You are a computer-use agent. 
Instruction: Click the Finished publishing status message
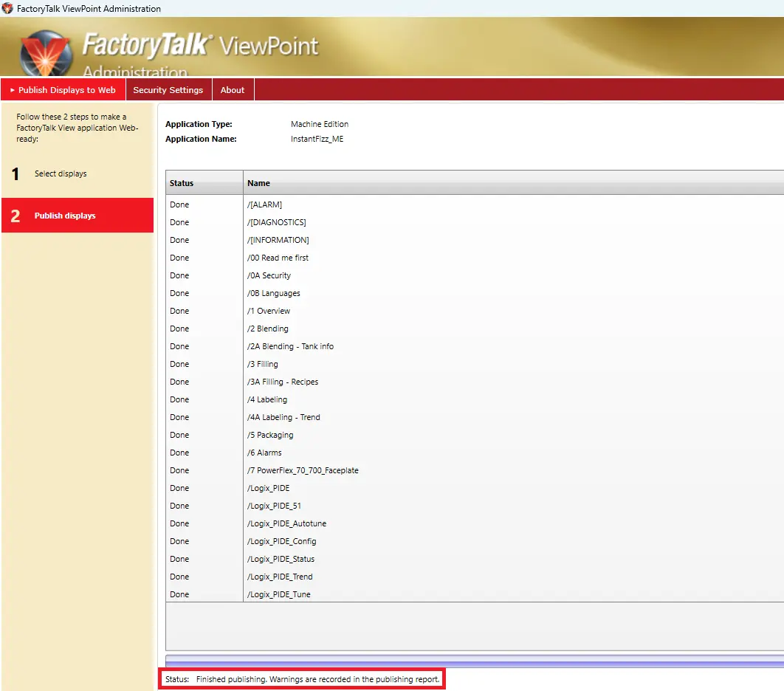pos(302,678)
